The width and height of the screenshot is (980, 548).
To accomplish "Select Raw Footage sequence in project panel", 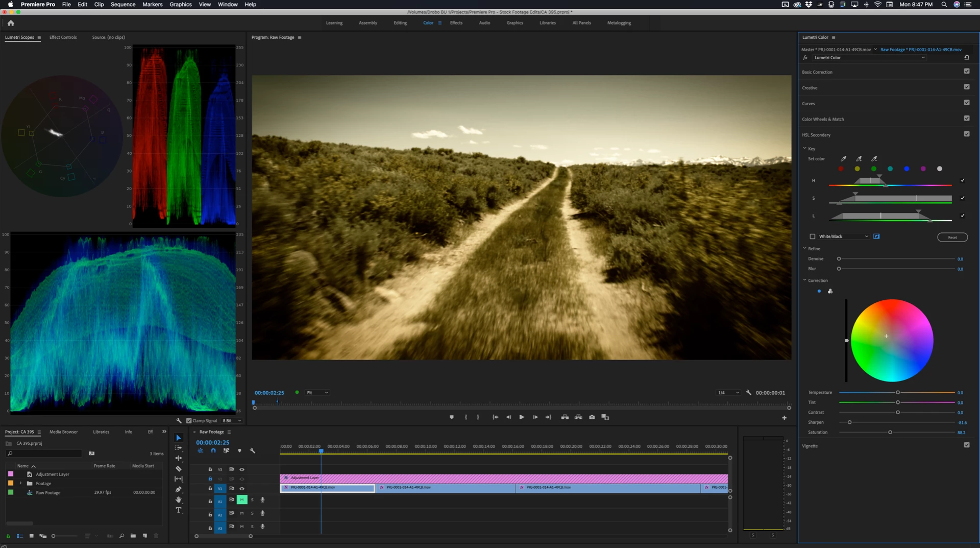I will tap(48, 493).
